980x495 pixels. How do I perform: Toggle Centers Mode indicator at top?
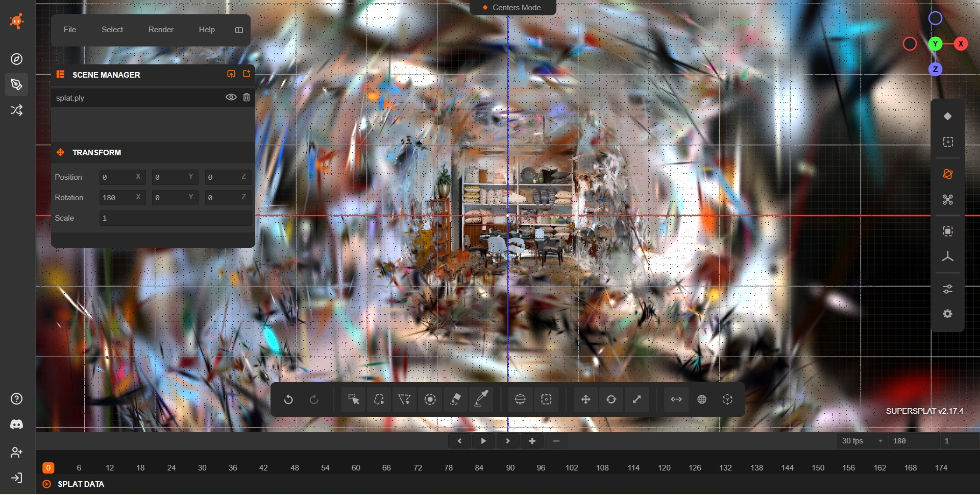[x=512, y=8]
